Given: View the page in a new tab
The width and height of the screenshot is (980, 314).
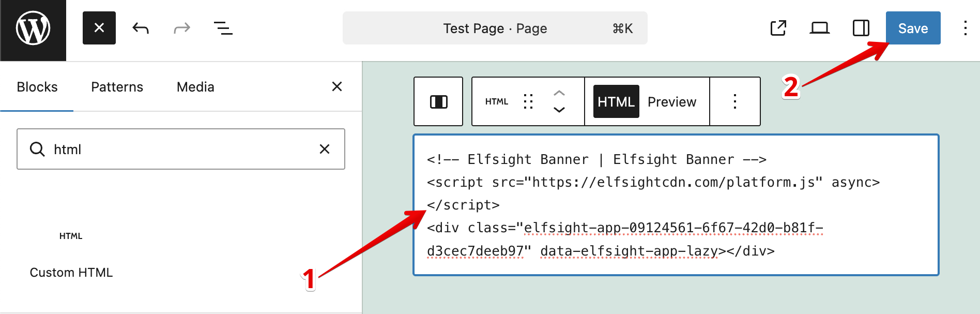Looking at the screenshot, I should coord(778,28).
